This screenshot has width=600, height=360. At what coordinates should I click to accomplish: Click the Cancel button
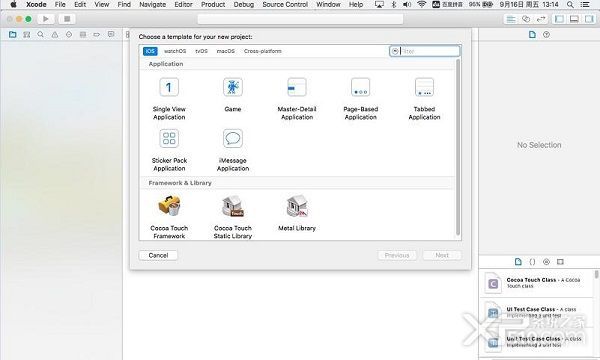[x=158, y=255]
